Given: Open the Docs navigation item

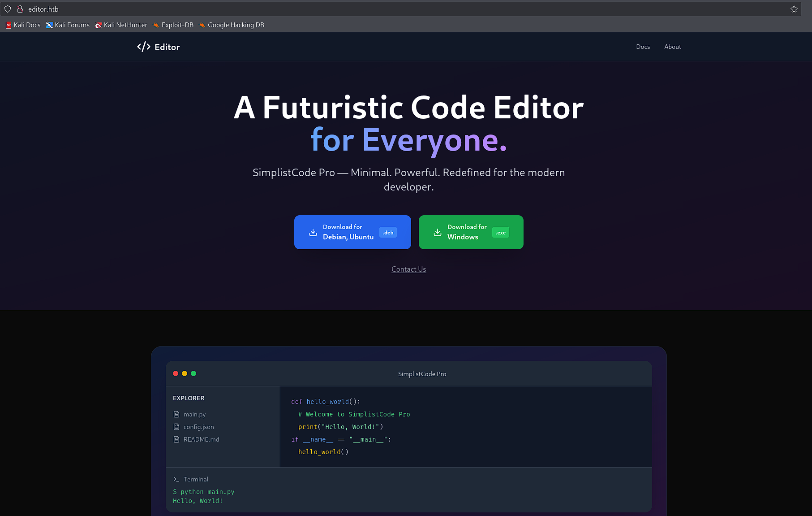Looking at the screenshot, I should pyautogui.click(x=643, y=47).
